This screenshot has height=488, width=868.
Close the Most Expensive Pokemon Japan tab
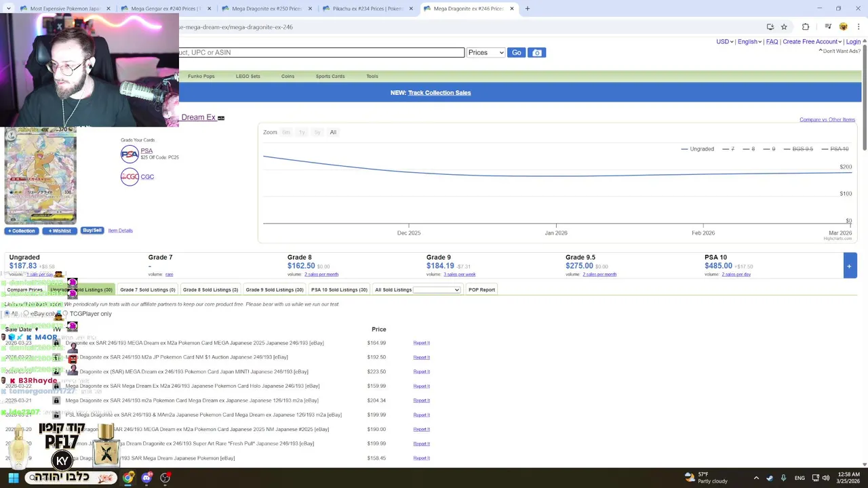pos(108,9)
